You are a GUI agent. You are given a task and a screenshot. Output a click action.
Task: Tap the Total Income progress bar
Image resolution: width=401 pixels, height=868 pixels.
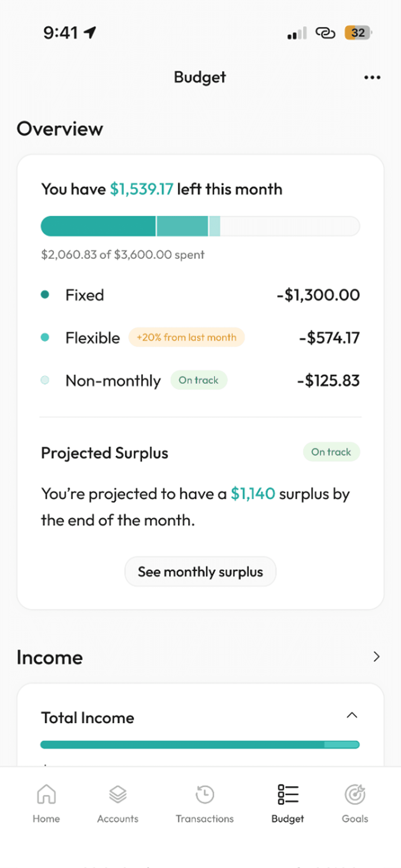tap(200, 744)
